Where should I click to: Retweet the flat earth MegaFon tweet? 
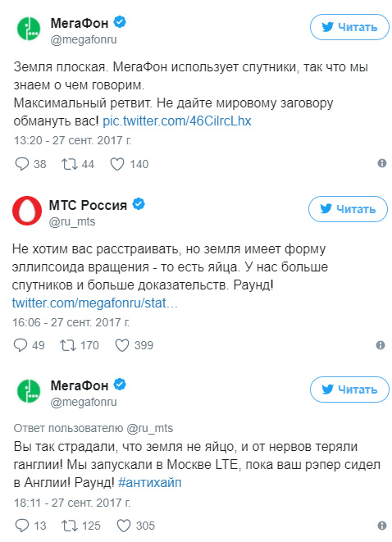pyautogui.click(x=69, y=164)
